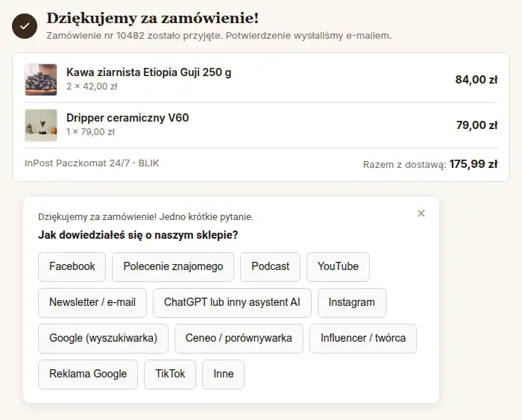522x420 pixels.
Task: Click the Dziękujemy za zamówienie! heading
Action: click(152, 18)
